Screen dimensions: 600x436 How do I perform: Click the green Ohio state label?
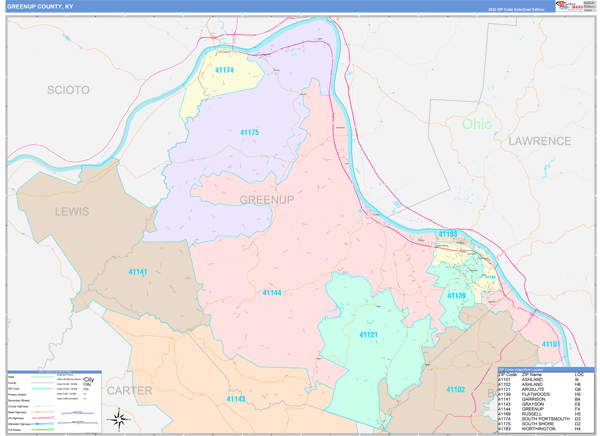click(x=476, y=124)
